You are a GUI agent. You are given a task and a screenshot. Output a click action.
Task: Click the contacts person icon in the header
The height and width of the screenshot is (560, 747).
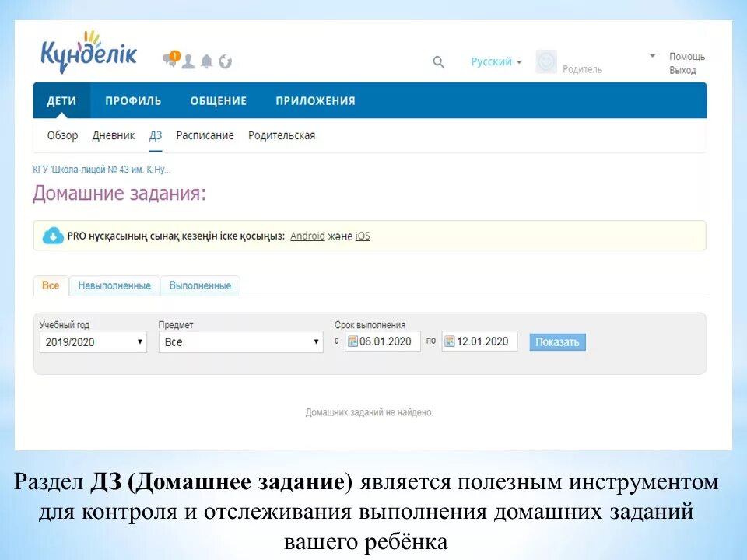[x=187, y=61]
